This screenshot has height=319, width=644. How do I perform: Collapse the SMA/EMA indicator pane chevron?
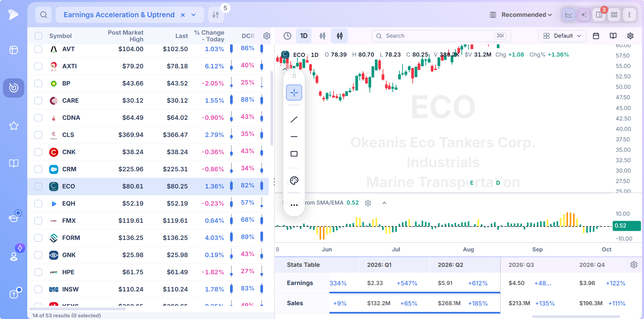click(x=384, y=203)
